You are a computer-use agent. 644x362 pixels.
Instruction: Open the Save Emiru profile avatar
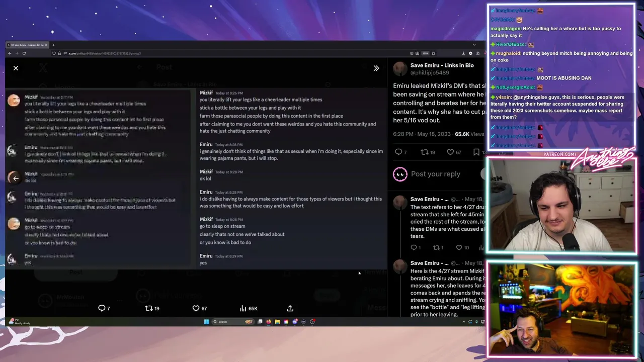tap(400, 69)
